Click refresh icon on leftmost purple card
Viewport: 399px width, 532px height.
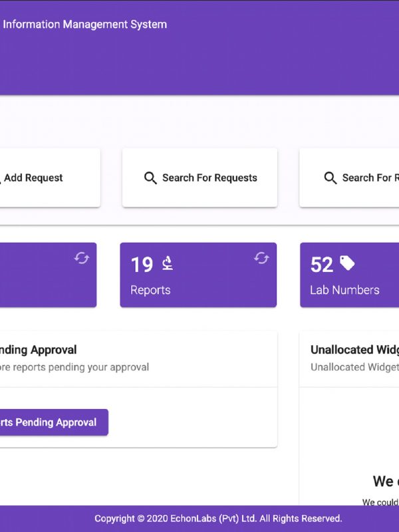(81, 258)
